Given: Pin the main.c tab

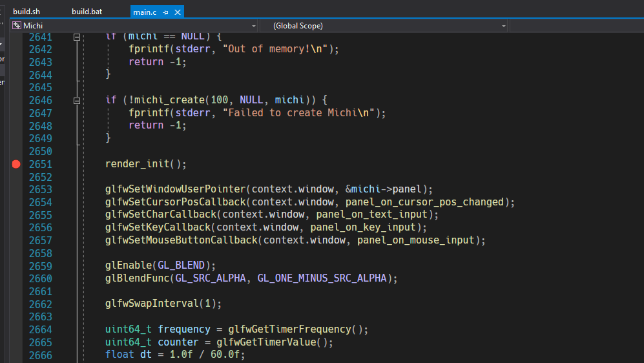Looking at the screenshot, I should point(165,12).
